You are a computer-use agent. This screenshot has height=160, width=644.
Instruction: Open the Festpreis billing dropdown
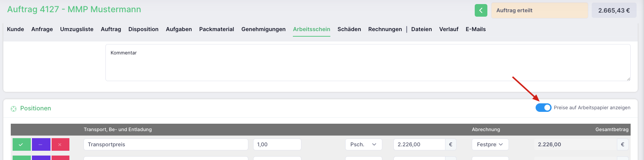[x=490, y=144]
